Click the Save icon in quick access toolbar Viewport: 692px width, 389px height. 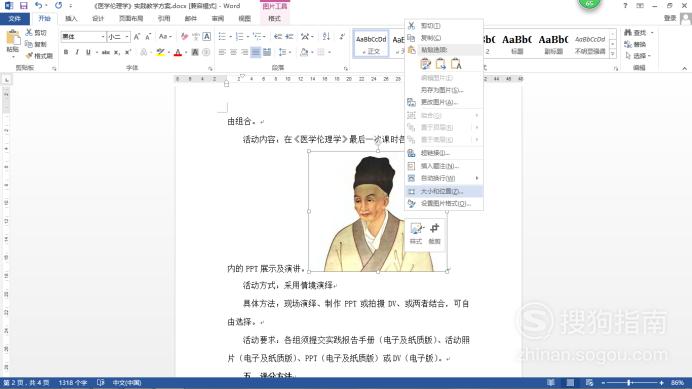(23, 6)
